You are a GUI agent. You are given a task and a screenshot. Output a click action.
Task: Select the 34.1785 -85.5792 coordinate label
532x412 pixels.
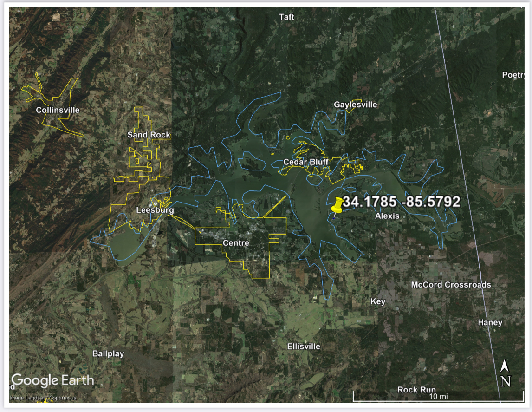402,202
